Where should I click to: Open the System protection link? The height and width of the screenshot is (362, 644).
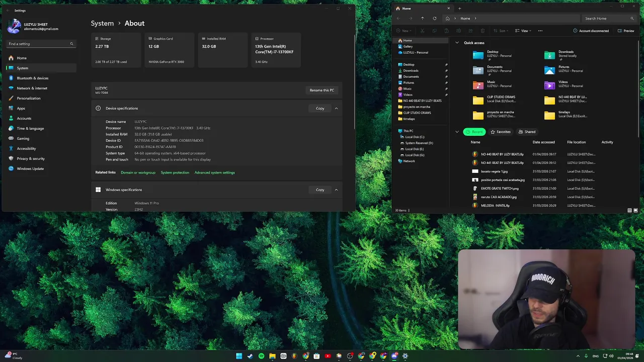[175, 172]
